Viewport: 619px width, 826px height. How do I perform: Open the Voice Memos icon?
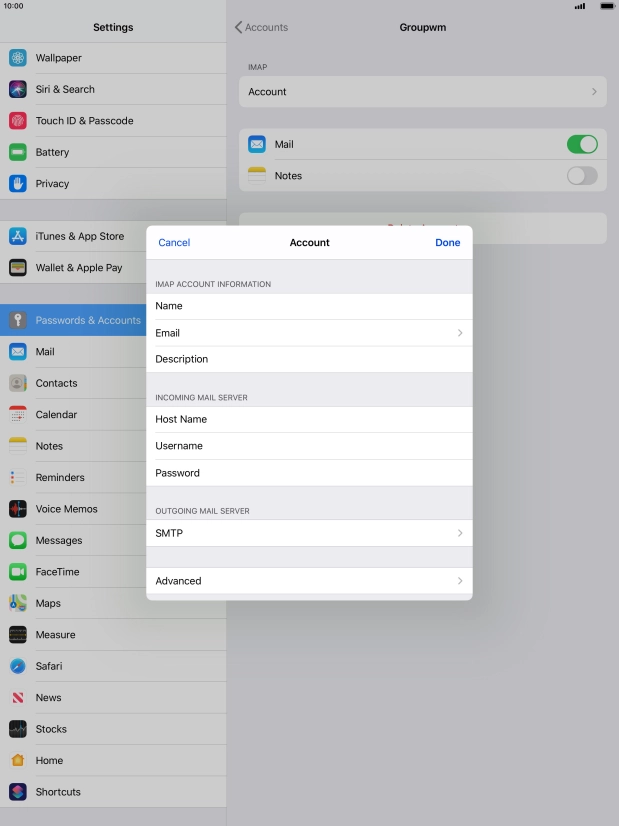(x=18, y=509)
